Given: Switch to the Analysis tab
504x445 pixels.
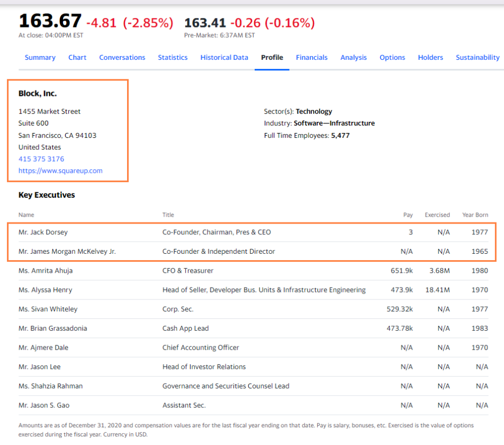Looking at the screenshot, I should coord(353,58).
